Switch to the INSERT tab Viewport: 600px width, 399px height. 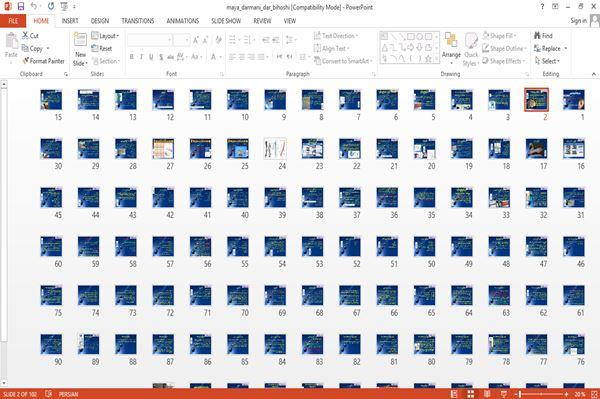(70, 21)
